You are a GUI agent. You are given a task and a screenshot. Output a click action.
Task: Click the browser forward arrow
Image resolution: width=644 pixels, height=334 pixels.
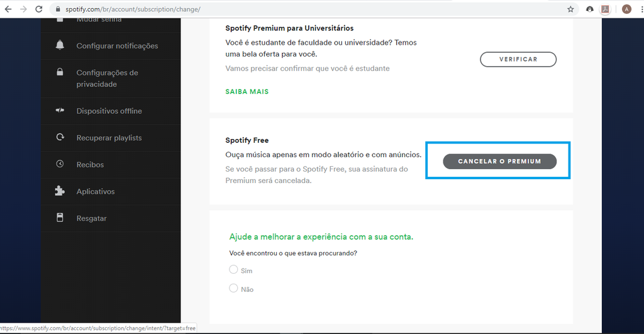click(x=23, y=9)
